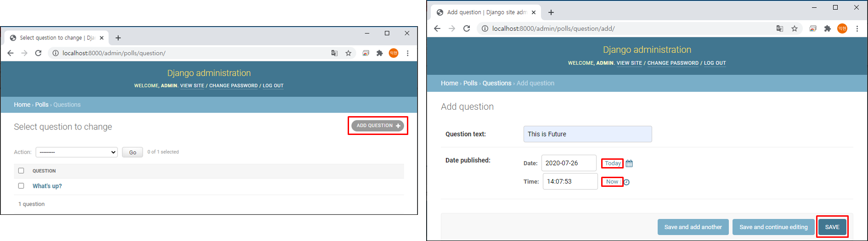Image resolution: width=868 pixels, height=241 pixels.
Task: Go to Home breadcrumb in left window
Action: 22,105
